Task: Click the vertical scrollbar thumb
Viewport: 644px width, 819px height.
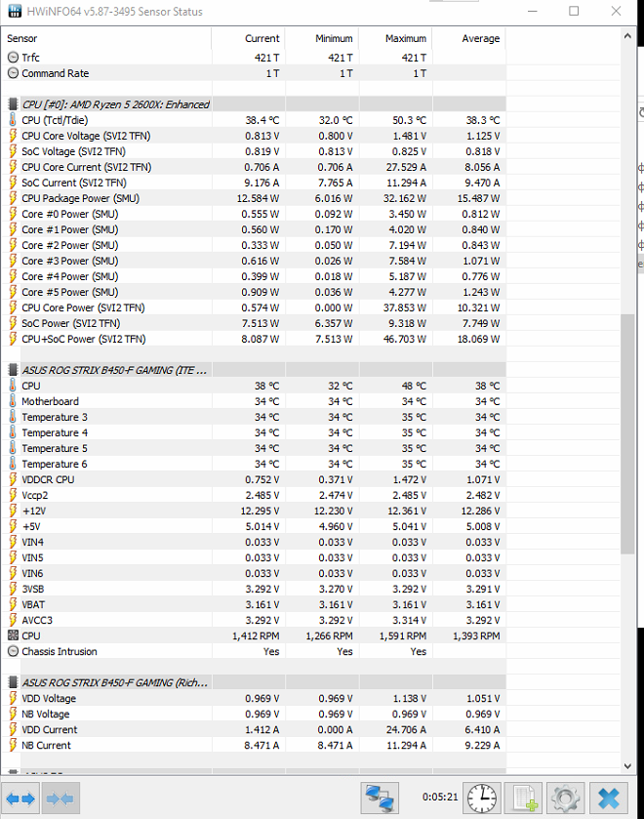Action: [x=627, y=433]
